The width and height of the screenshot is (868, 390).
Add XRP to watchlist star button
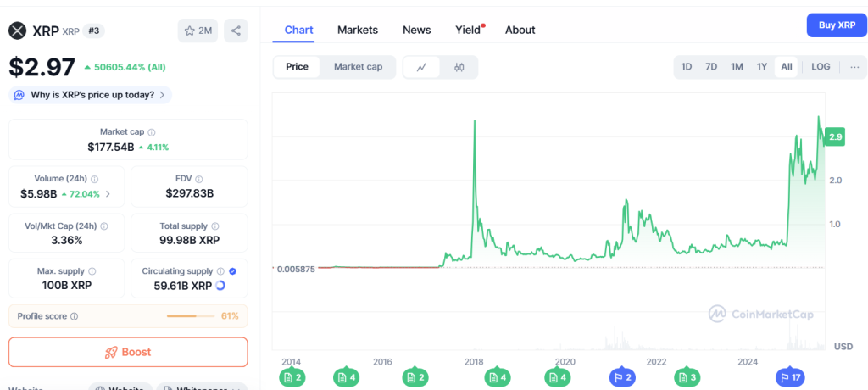click(198, 31)
